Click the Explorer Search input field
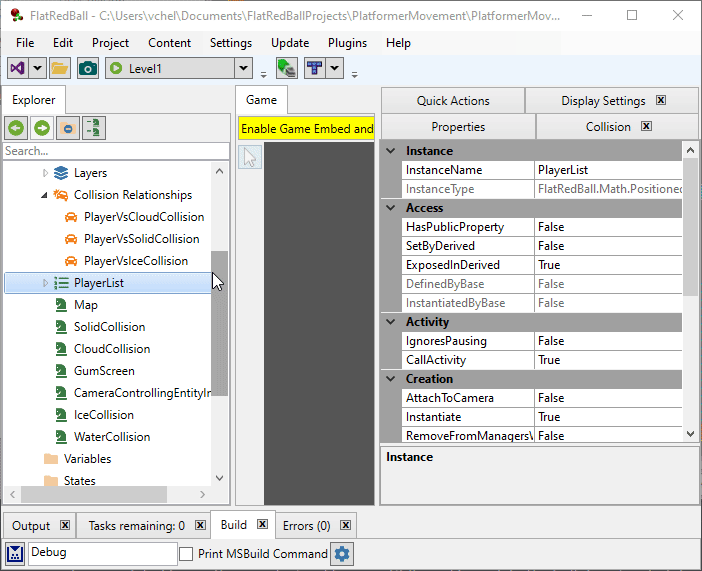 pyautogui.click(x=110, y=151)
